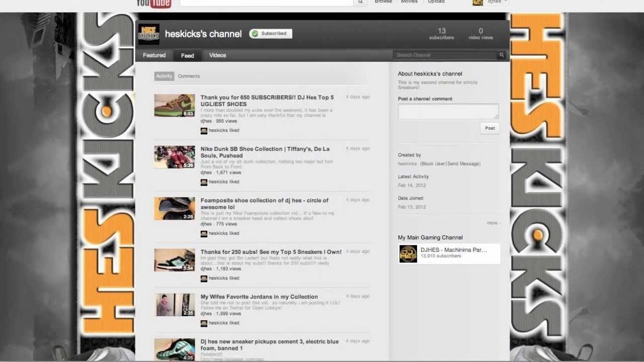Image resolution: width=644 pixels, height=362 pixels.
Task: Click the djhes account avatar at top
Action: point(478,2)
